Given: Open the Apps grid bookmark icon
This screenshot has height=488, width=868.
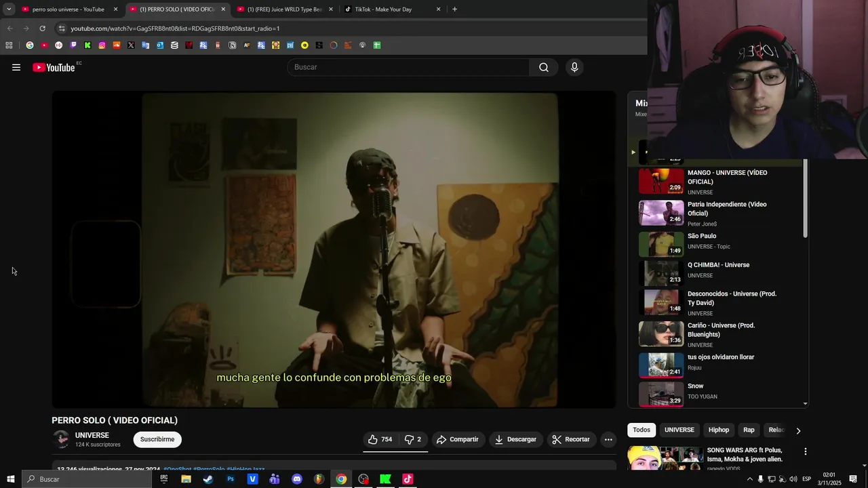Looking at the screenshot, I should pos(9,45).
